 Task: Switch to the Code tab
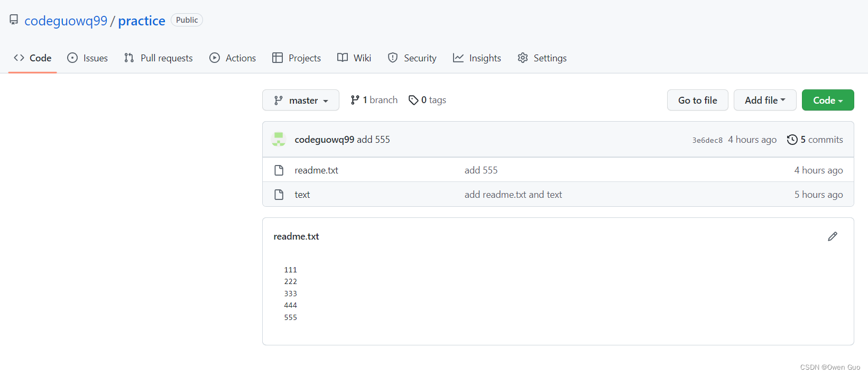(33, 58)
